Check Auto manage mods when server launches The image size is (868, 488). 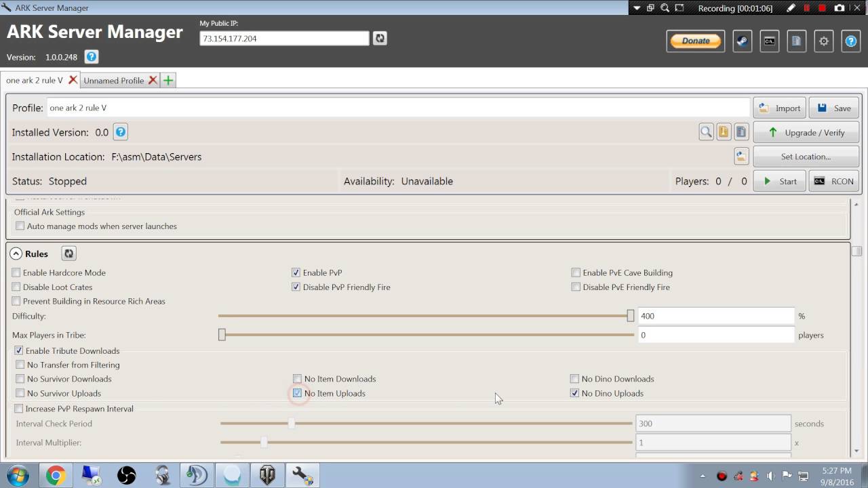pos(20,226)
